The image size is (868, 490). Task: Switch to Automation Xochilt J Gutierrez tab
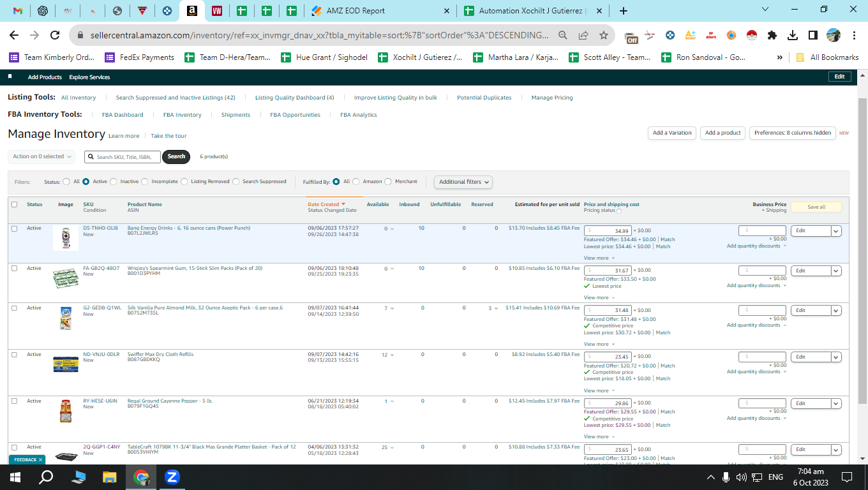532,11
